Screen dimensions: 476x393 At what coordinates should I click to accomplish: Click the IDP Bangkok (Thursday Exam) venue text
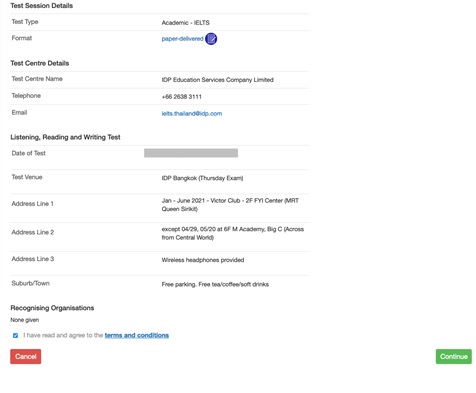point(202,178)
